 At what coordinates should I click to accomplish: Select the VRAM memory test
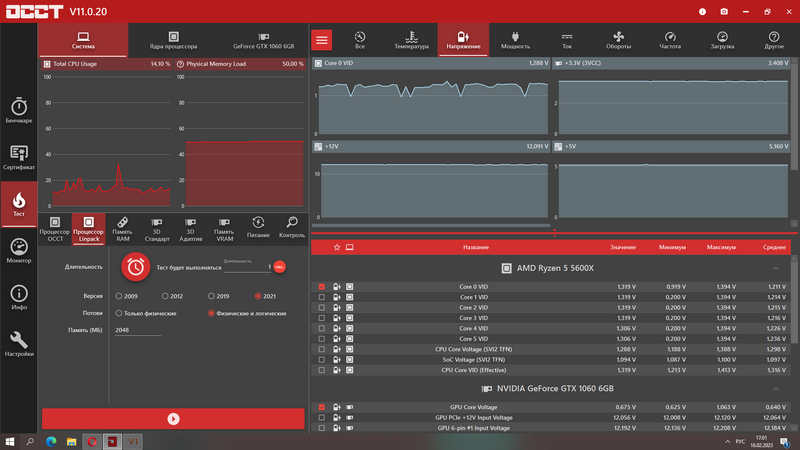[x=224, y=229]
